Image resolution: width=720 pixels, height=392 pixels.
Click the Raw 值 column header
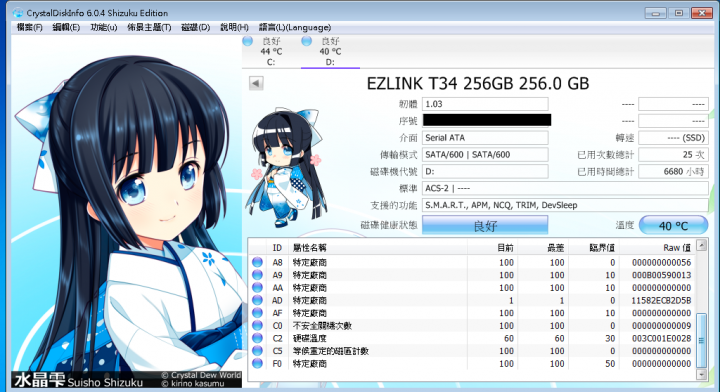tap(657, 248)
